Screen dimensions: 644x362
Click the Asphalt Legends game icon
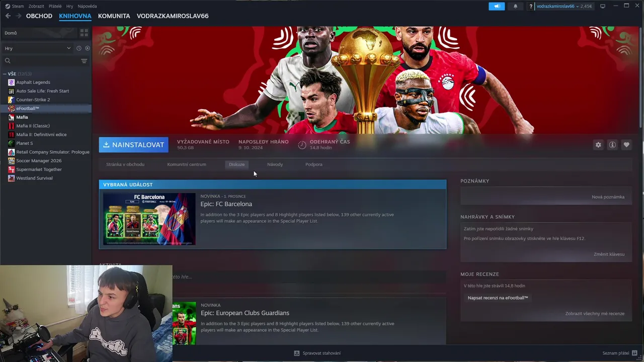pos(11,82)
